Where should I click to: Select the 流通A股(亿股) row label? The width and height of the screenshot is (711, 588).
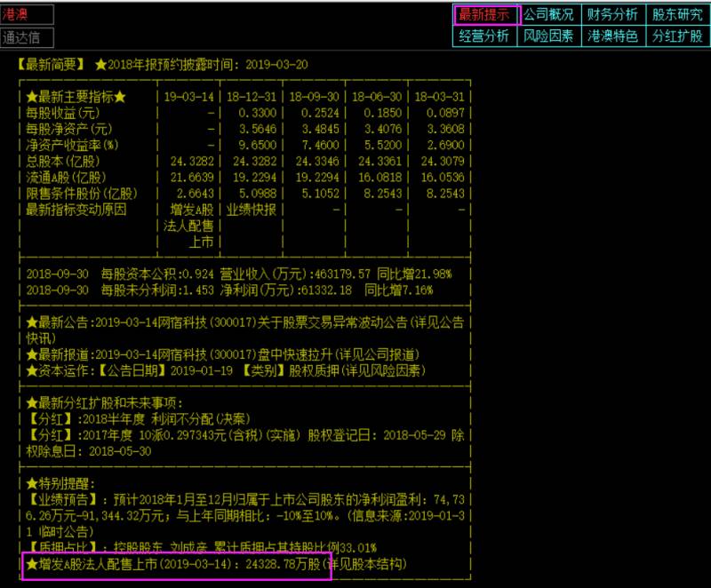pos(66,178)
